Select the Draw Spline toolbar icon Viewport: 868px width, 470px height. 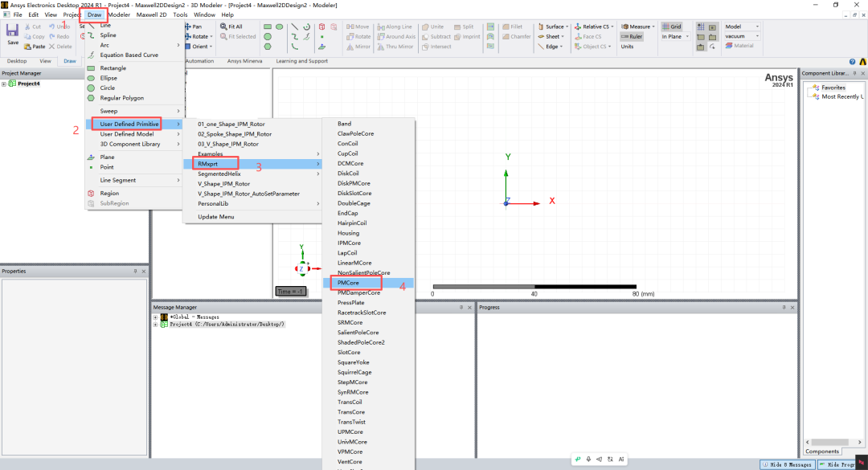[294, 36]
